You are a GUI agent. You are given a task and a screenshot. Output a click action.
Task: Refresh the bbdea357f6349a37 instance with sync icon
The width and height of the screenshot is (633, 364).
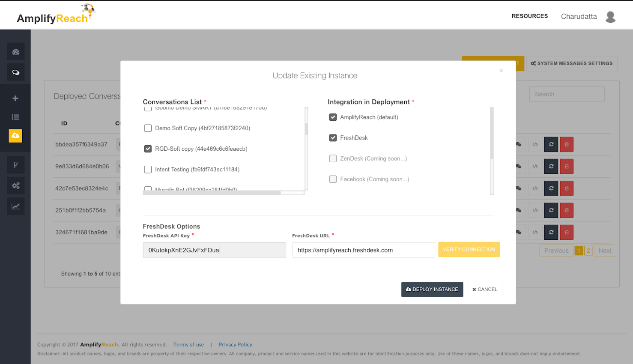(x=551, y=144)
